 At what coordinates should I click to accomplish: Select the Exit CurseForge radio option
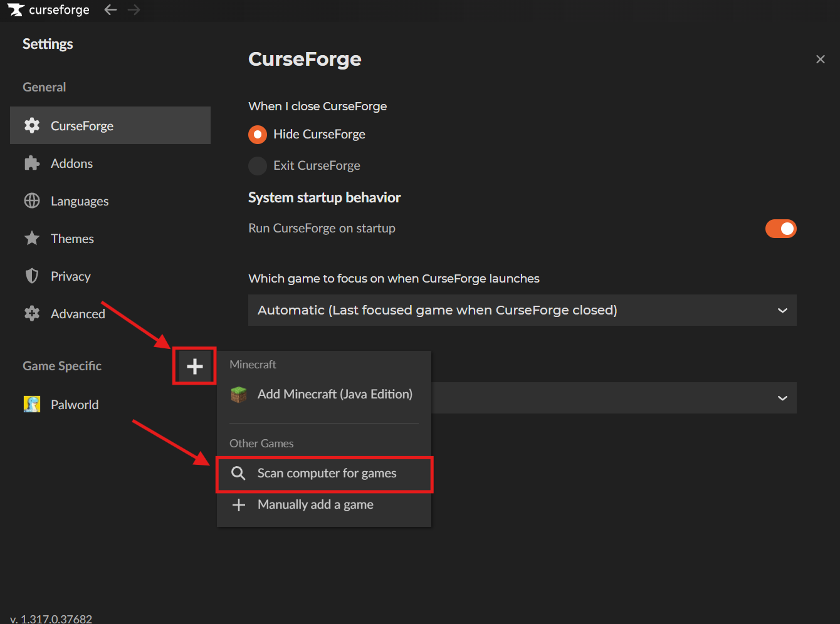click(x=258, y=165)
